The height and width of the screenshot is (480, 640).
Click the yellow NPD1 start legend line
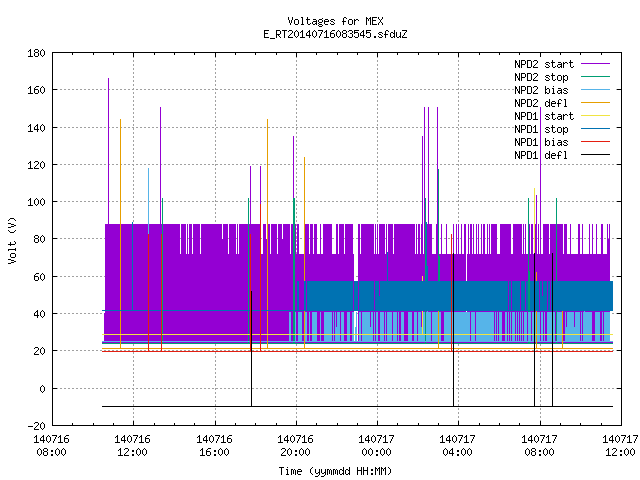[595, 116]
